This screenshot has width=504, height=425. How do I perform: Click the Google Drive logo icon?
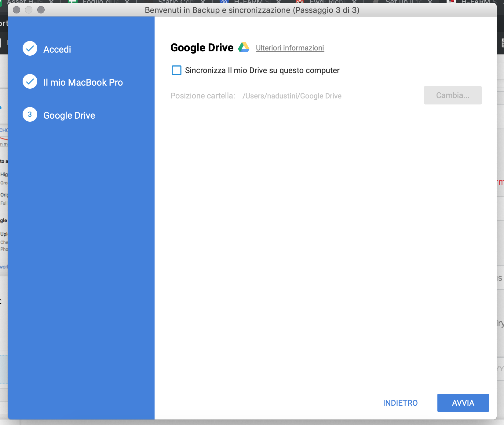(x=244, y=47)
